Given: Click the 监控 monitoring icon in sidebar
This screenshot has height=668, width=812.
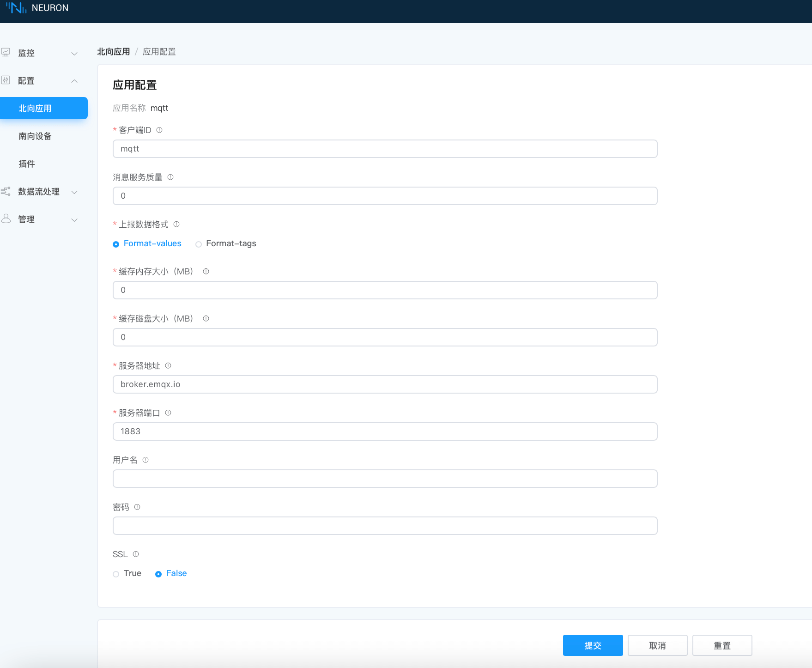Looking at the screenshot, I should pos(6,53).
